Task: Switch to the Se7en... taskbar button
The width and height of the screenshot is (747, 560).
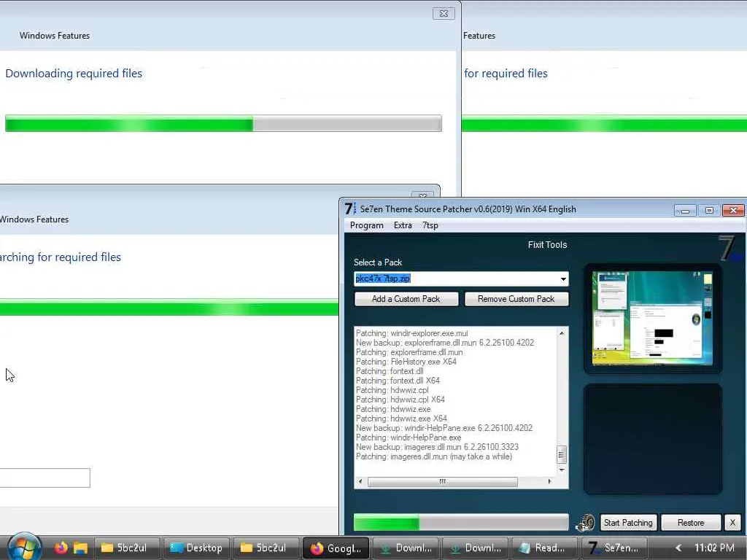Action: pos(614,548)
